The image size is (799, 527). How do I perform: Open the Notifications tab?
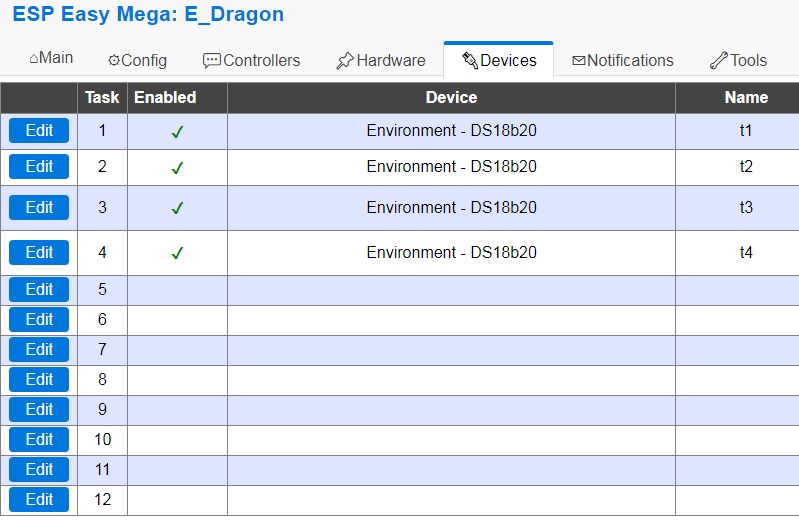pos(622,60)
